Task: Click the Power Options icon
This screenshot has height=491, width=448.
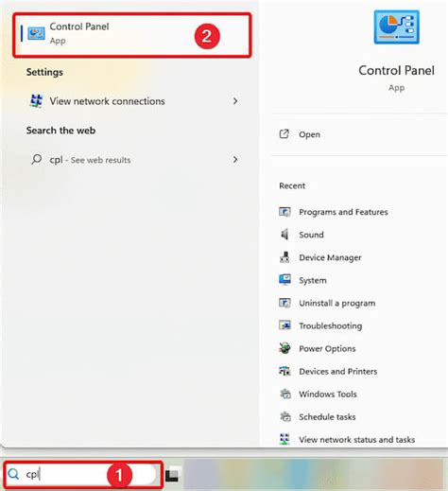Action: (284, 348)
